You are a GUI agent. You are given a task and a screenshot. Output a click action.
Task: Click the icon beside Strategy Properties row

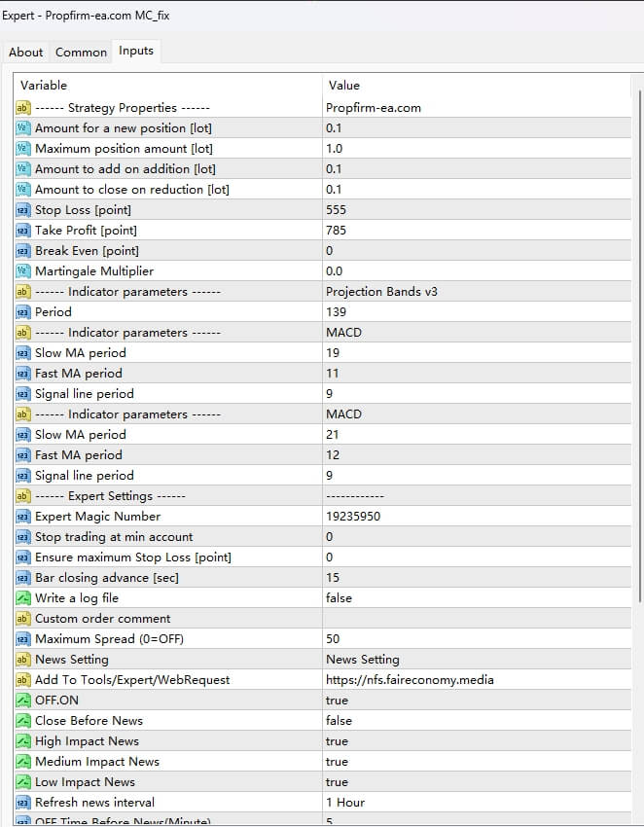[23, 108]
